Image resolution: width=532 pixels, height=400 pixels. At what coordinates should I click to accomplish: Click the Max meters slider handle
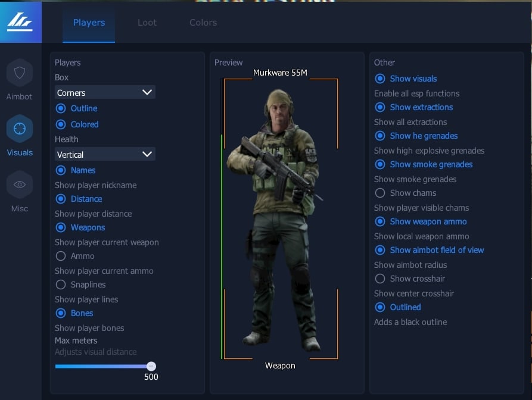pos(151,366)
